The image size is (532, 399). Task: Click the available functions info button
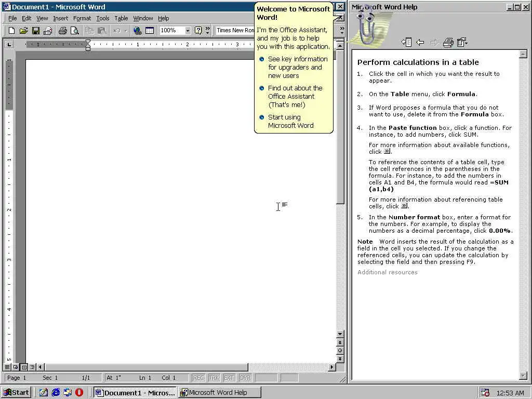pyautogui.click(x=387, y=151)
